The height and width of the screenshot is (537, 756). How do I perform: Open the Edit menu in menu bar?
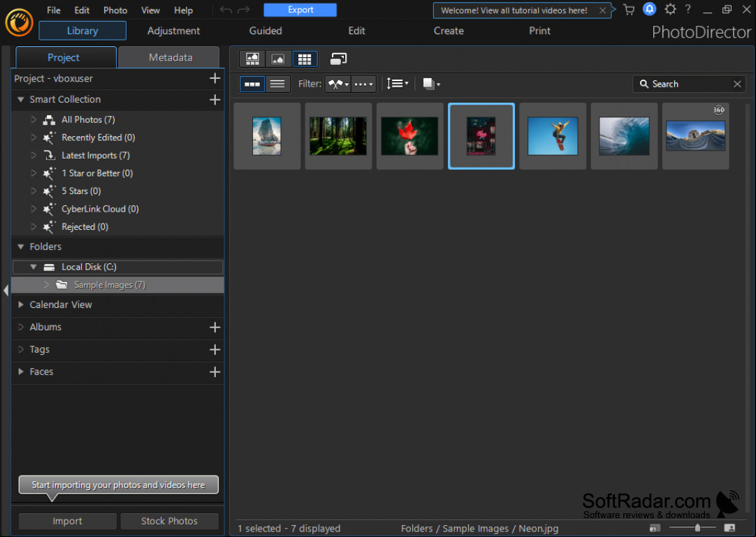82,10
